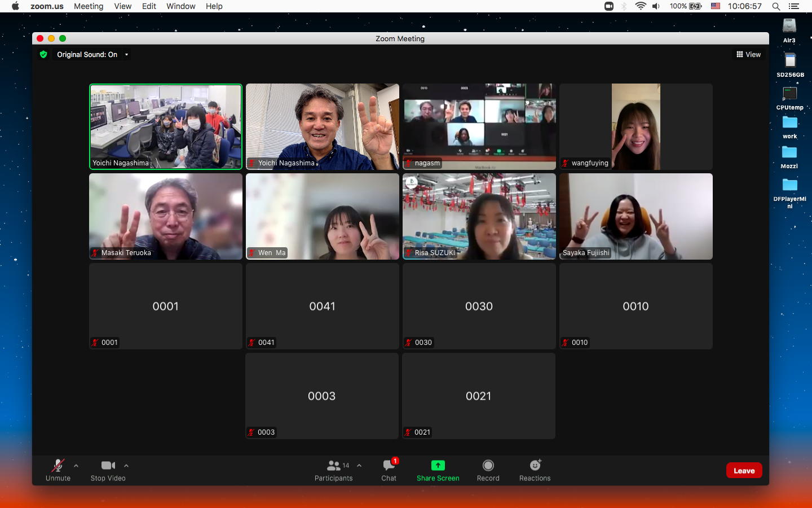Expand the arrow beside Participants

click(359, 466)
